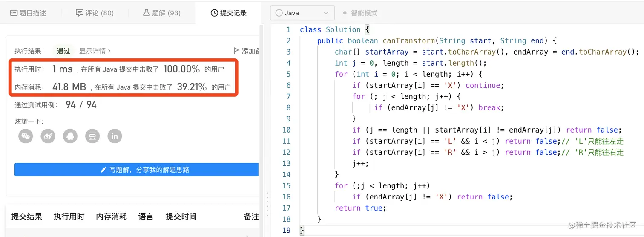Share result via Weibo icon
This screenshot has width=644, height=237.
(48, 136)
